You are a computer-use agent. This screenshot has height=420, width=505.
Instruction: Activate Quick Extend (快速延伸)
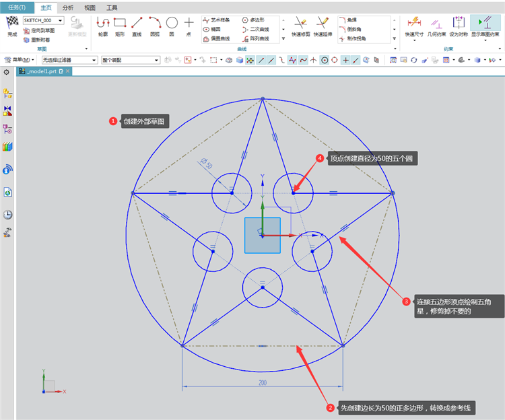[x=323, y=26]
